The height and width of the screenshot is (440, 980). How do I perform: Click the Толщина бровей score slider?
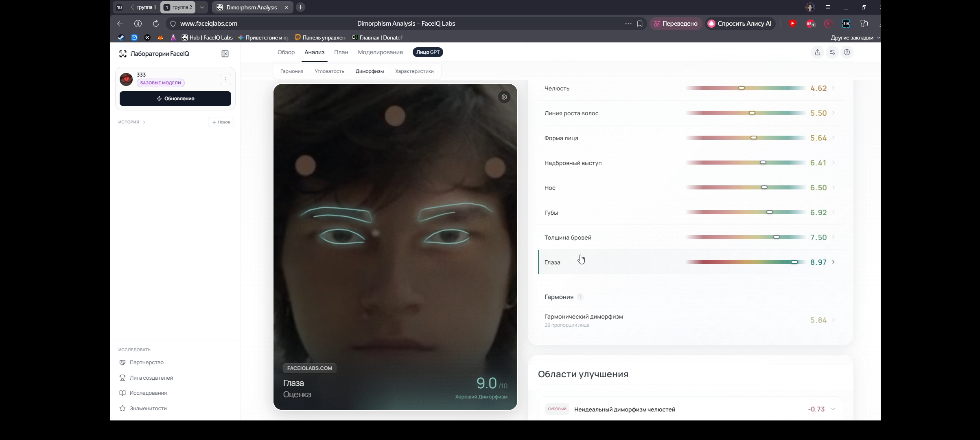click(746, 237)
